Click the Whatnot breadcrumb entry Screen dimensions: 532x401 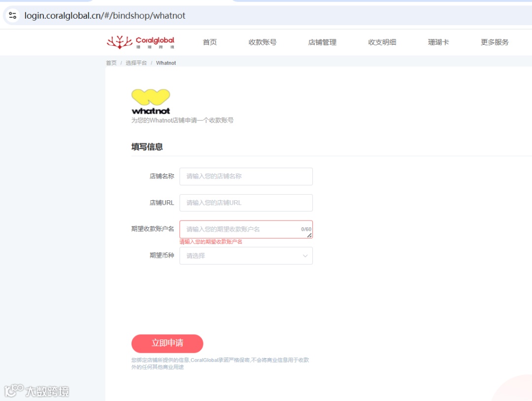click(166, 63)
